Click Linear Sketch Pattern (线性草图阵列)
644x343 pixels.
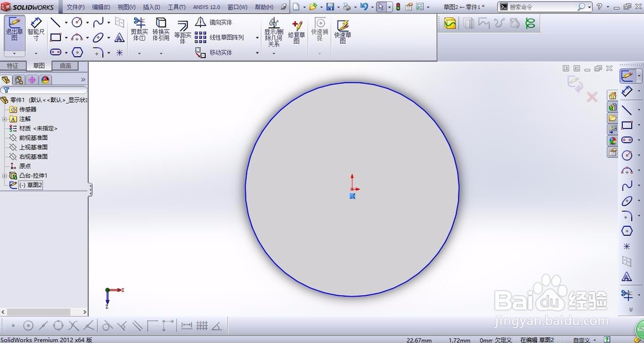point(220,37)
